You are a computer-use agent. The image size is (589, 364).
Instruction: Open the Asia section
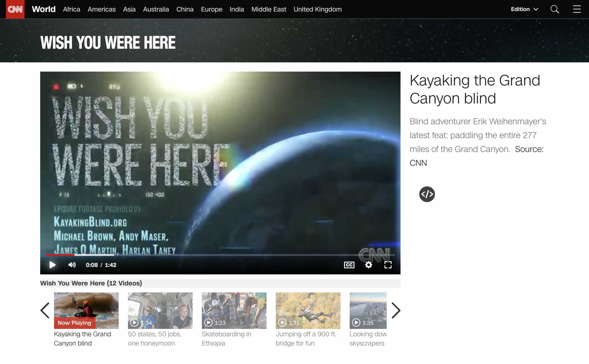[129, 9]
